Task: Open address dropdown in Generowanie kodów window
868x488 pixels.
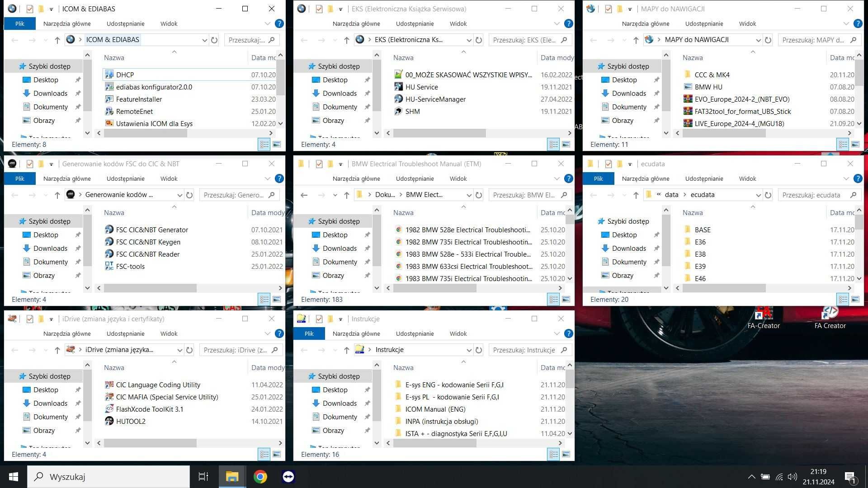Action: (x=179, y=195)
